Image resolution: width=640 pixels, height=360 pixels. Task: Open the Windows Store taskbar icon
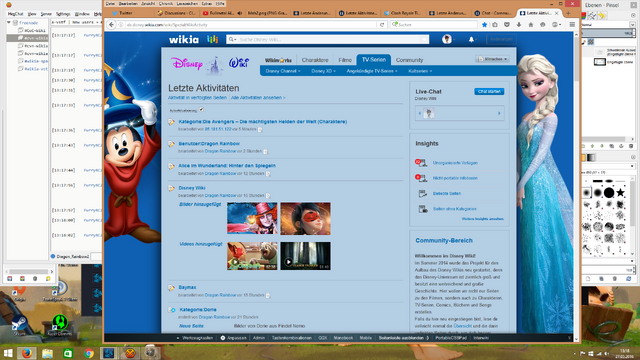(x=68, y=353)
